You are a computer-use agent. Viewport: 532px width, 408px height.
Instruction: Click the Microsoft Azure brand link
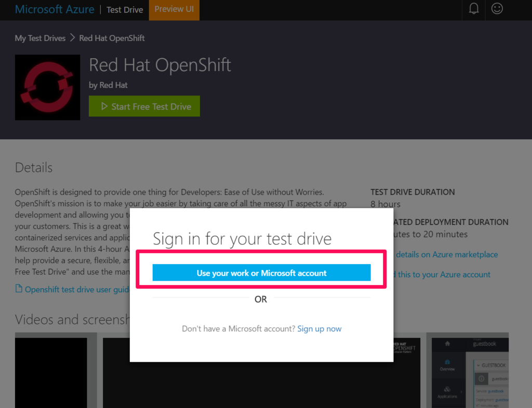pyautogui.click(x=55, y=9)
